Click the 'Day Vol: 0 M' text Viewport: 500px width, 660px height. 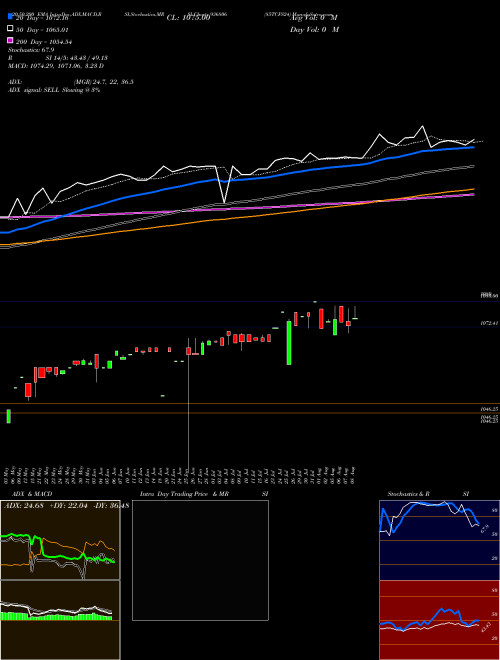314,29
